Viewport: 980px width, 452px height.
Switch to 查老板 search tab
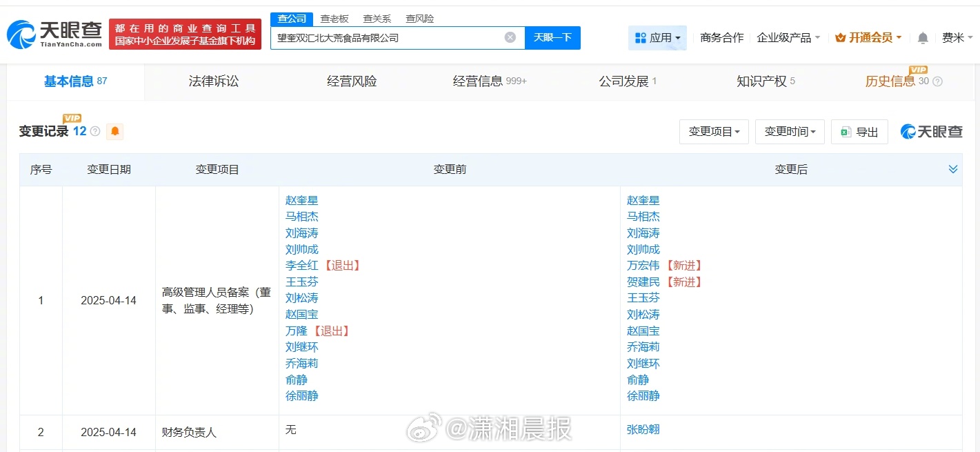334,19
